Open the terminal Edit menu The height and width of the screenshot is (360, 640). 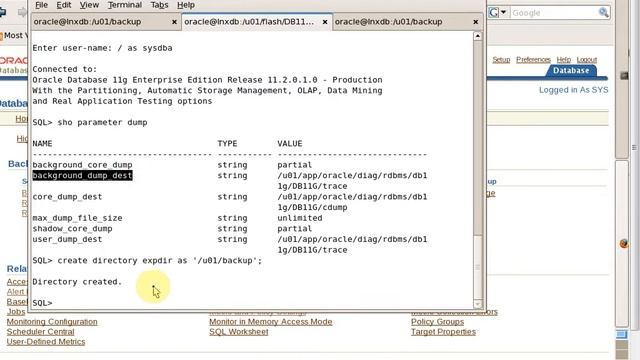pos(64,5)
